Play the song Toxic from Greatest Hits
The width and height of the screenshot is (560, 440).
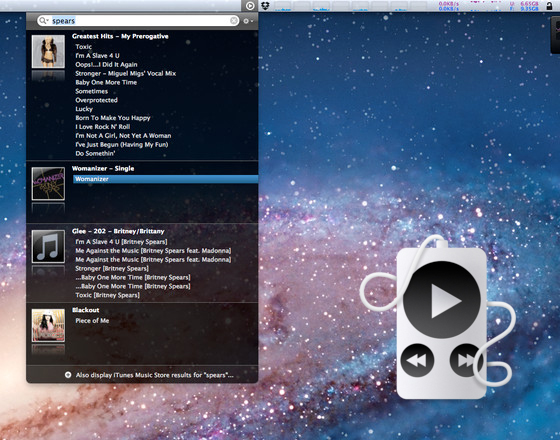pos(84,47)
